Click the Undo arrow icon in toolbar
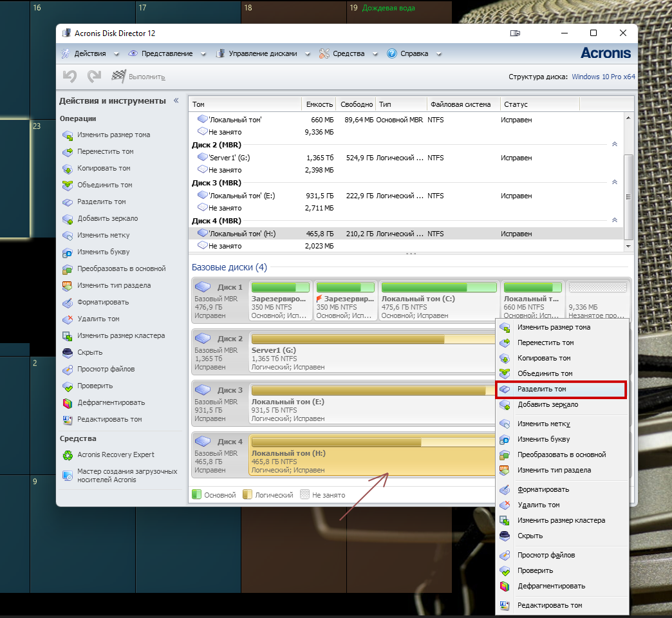Image resolution: width=672 pixels, height=618 pixels. (x=70, y=77)
